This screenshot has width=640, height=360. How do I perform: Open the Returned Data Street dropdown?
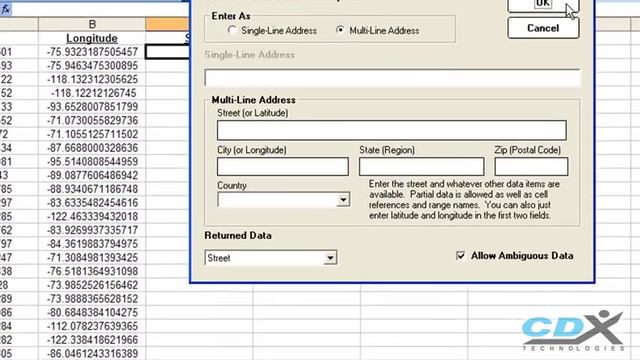(330, 258)
